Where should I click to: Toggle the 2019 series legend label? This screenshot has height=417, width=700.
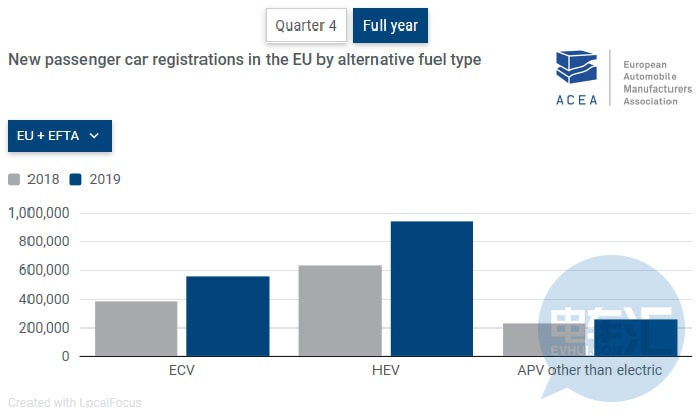[x=105, y=180]
